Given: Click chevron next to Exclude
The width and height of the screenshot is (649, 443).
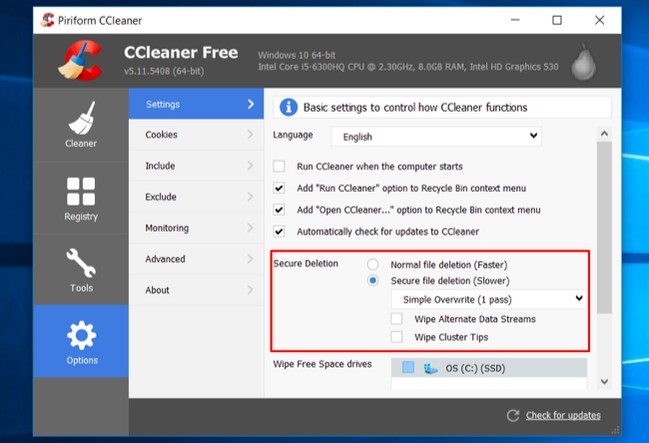Looking at the screenshot, I should 250,197.
